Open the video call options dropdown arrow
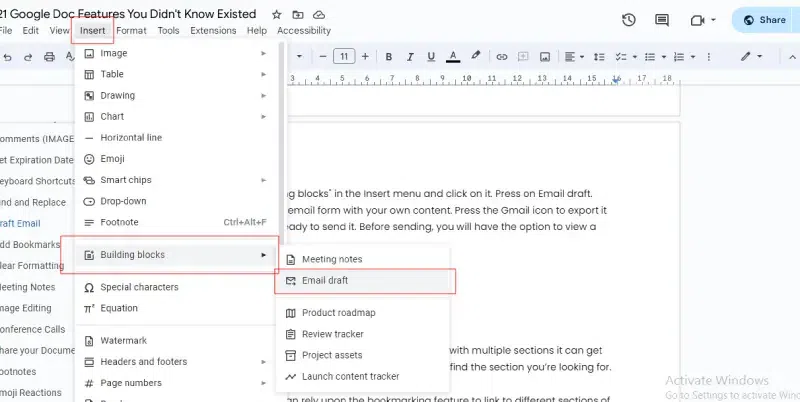 coord(713,20)
